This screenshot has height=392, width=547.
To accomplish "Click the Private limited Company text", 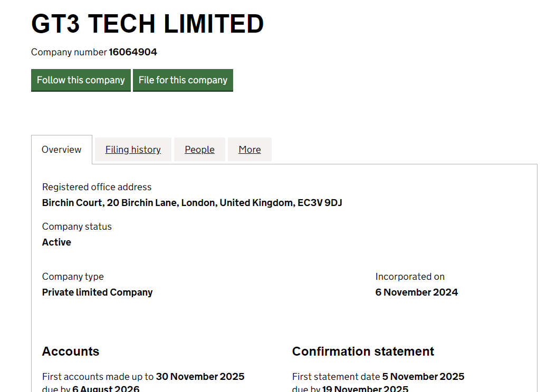I will 97,292.
